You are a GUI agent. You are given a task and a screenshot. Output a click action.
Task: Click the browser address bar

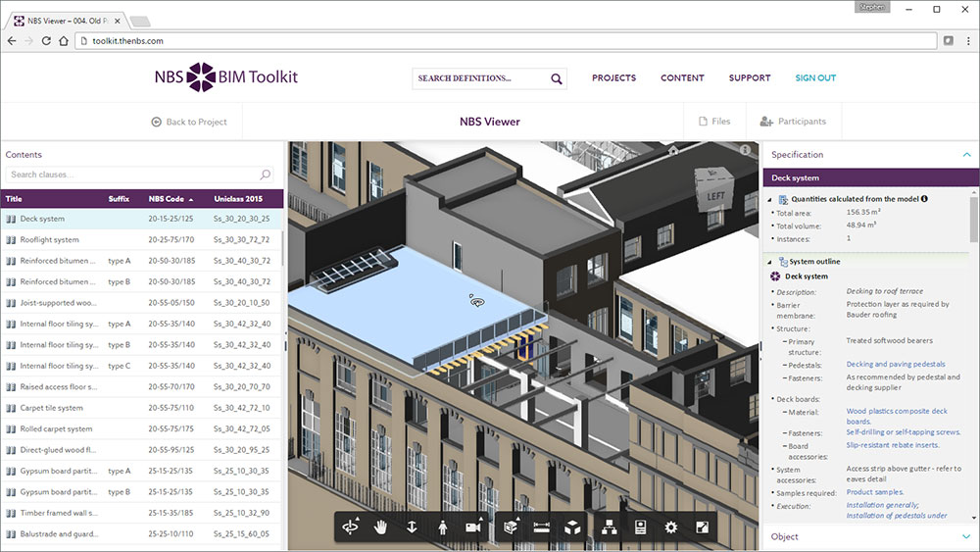(x=507, y=40)
